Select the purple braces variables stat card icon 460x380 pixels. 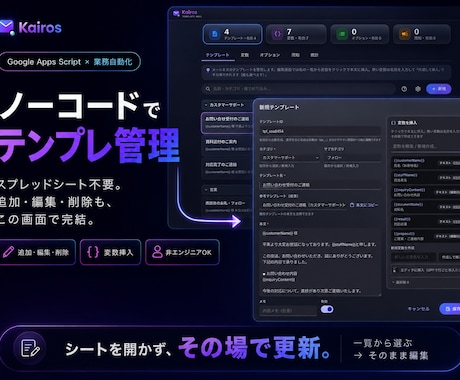[277, 34]
